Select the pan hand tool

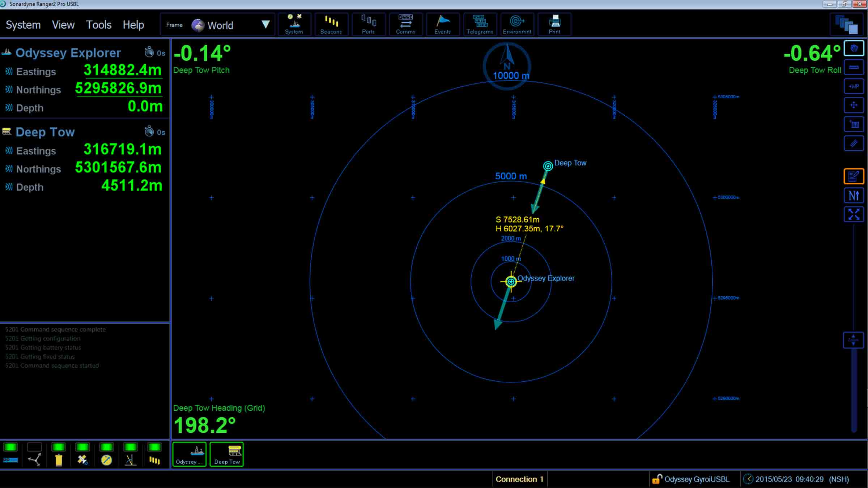[x=854, y=48]
